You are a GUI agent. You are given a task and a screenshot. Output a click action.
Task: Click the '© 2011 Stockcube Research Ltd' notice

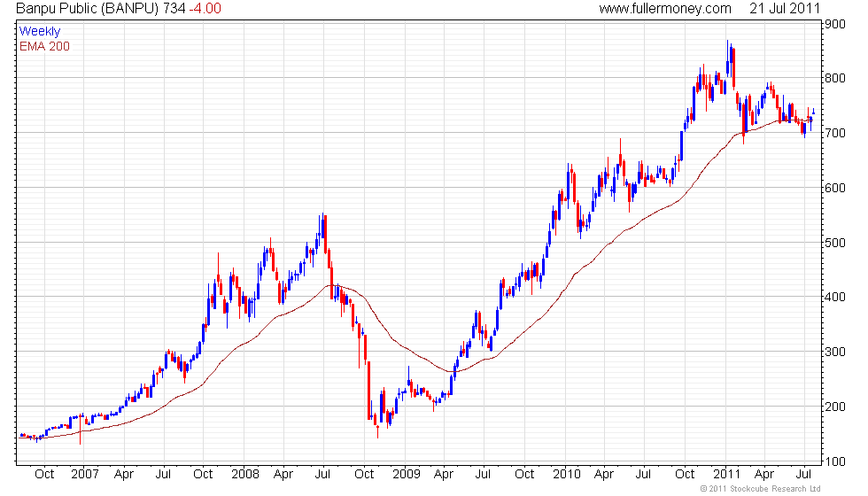click(760, 489)
